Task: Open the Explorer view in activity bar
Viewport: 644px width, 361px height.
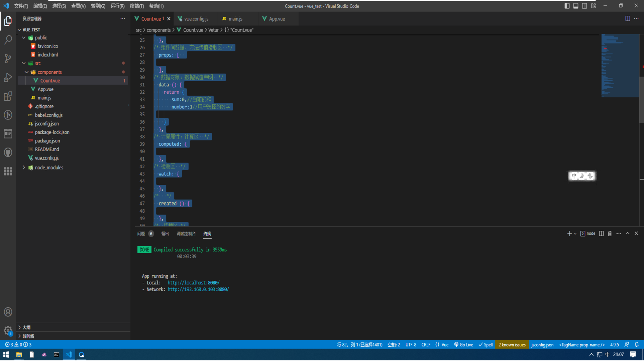Action: pos(8,21)
